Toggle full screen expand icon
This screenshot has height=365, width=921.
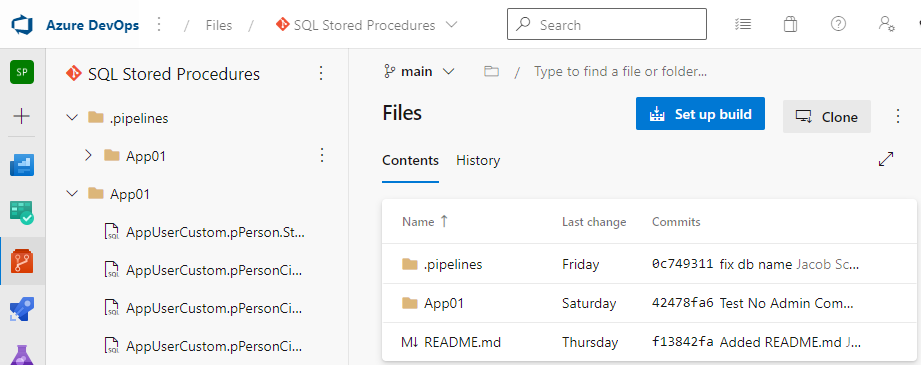pos(886,159)
